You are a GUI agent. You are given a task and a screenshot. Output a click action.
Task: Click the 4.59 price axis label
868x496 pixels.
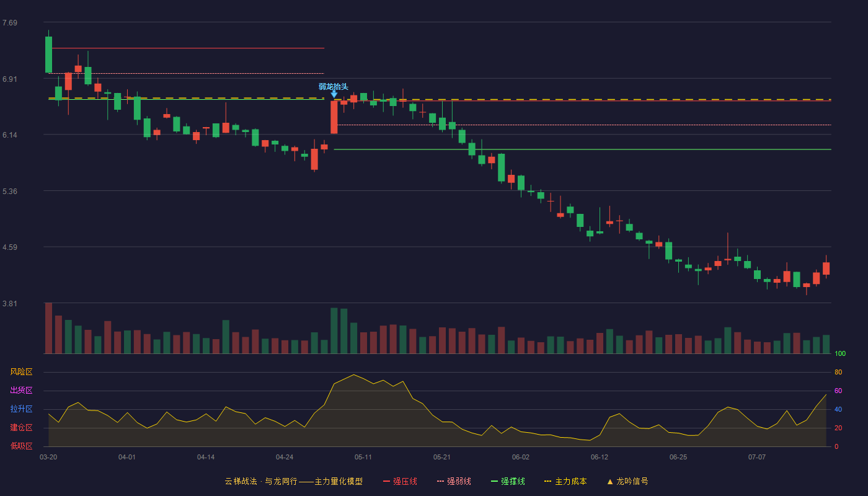[10, 247]
